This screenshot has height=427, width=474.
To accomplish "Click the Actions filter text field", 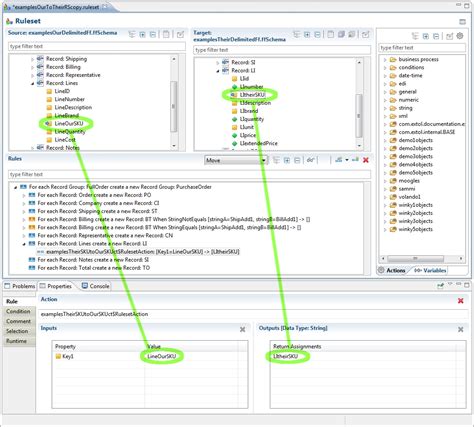I will coord(422,48).
